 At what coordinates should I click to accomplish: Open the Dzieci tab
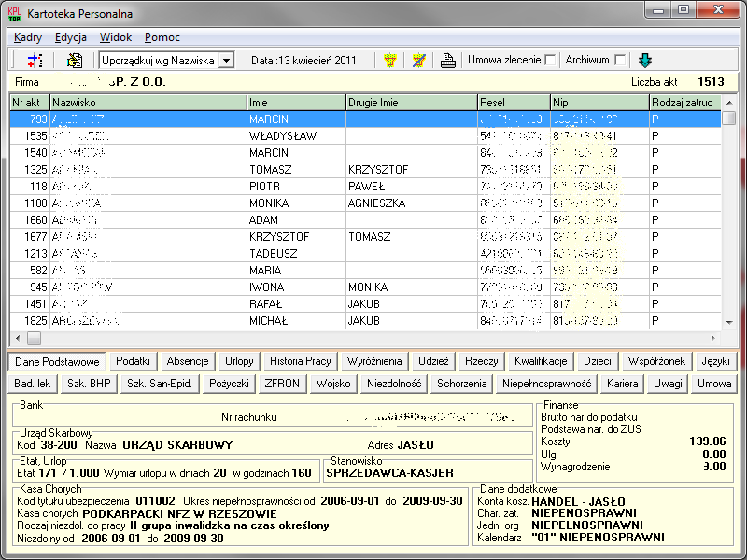point(598,361)
